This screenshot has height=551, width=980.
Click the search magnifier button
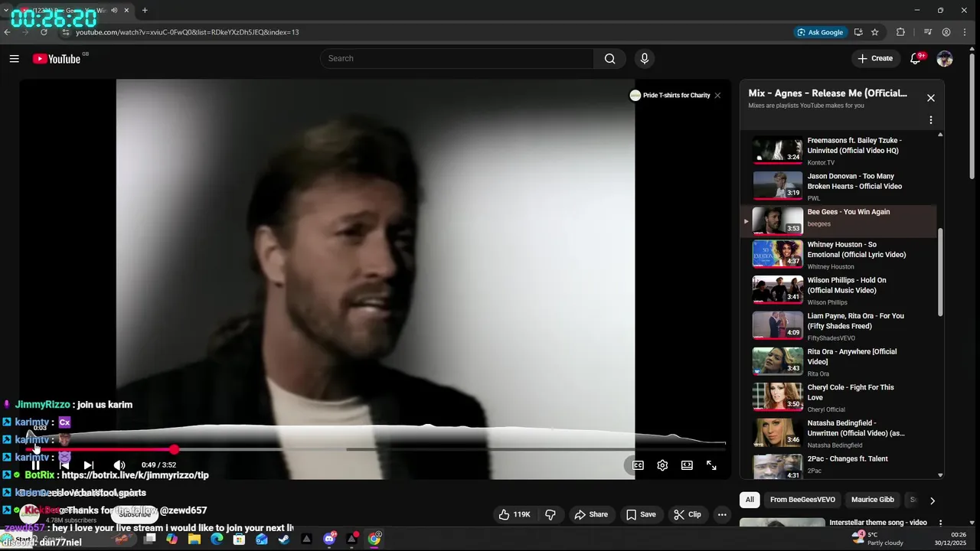609,58
